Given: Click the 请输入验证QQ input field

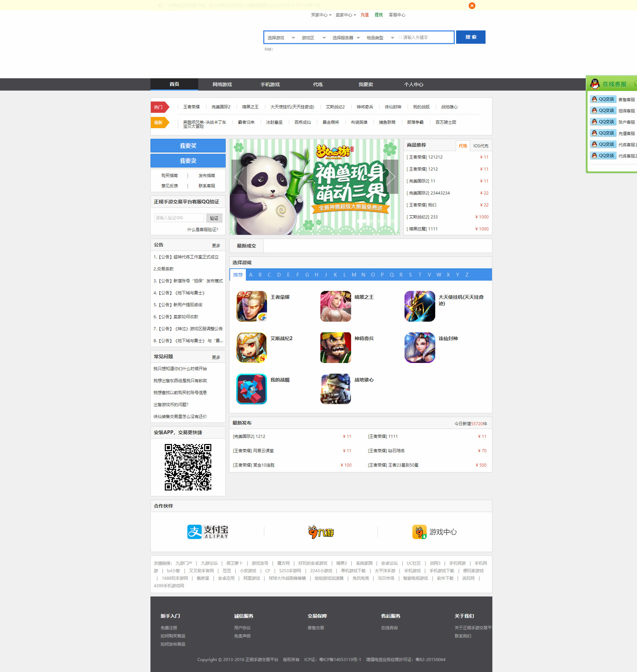Looking at the screenshot, I should (179, 218).
